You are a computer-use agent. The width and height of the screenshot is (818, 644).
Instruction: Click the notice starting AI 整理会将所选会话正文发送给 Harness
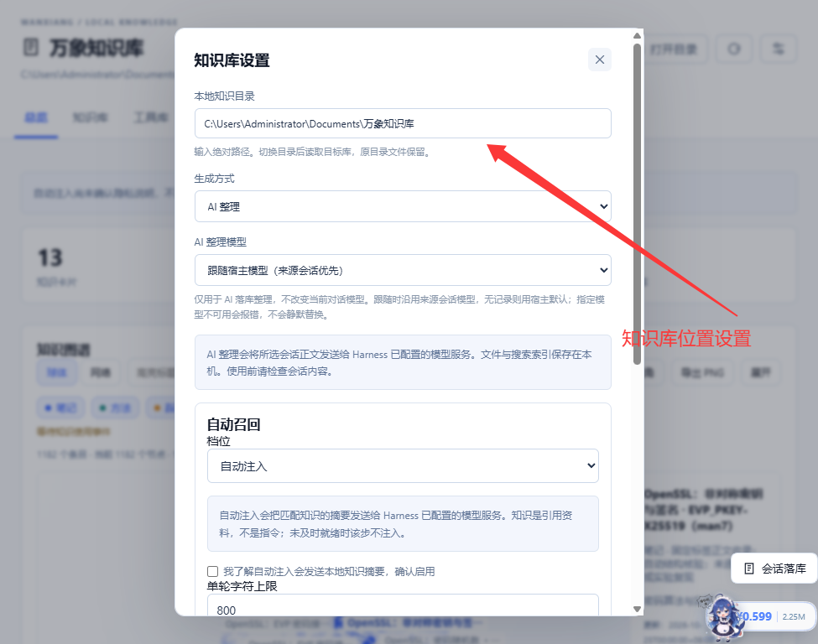403,362
